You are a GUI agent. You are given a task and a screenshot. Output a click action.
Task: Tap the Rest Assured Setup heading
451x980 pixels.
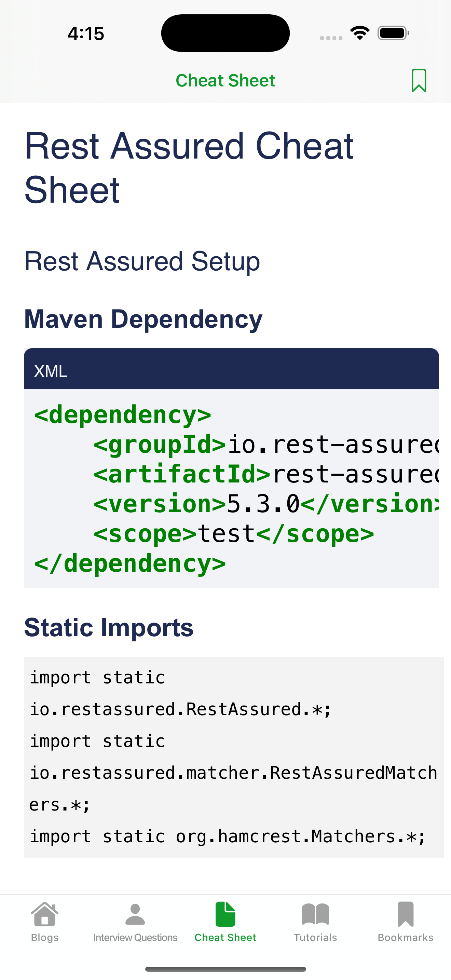point(142,261)
